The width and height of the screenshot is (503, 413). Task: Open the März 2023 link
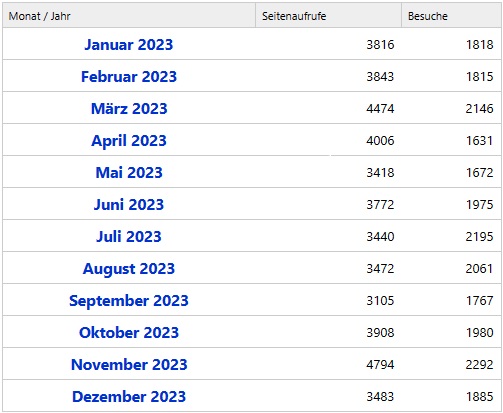(x=129, y=108)
